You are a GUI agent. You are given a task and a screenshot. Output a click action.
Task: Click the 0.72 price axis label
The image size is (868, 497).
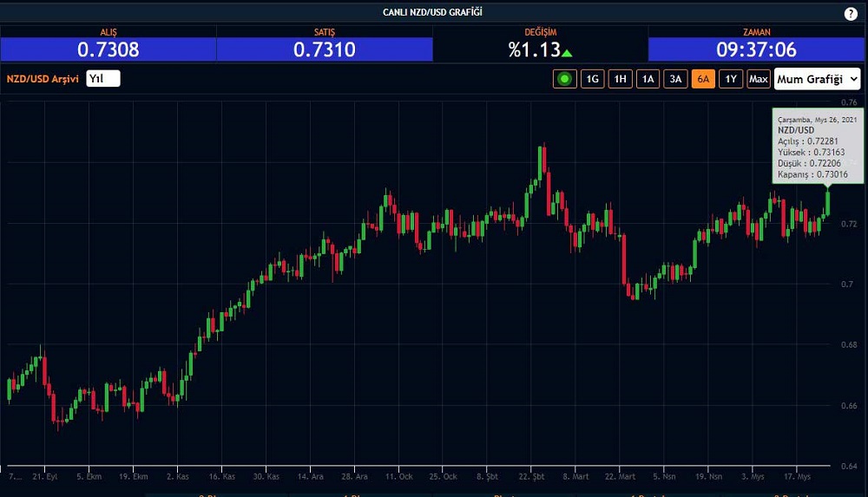pyautogui.click(x=849, y=224)
